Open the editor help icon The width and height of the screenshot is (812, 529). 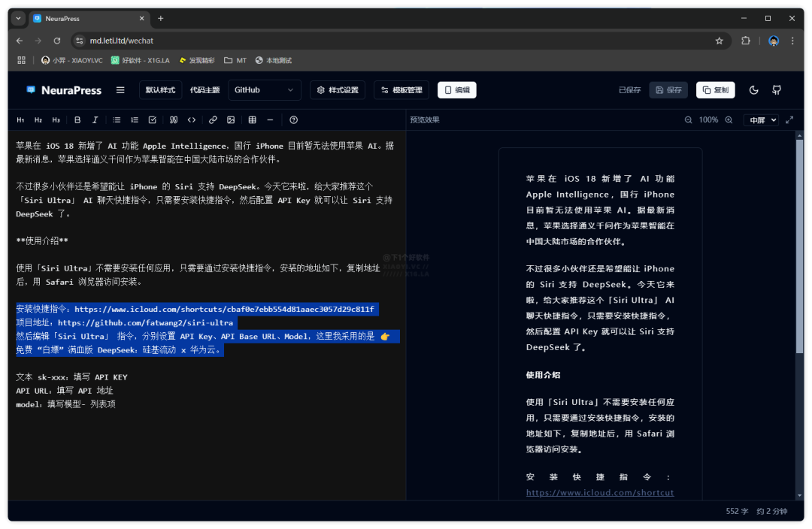(x=294, y=120)
